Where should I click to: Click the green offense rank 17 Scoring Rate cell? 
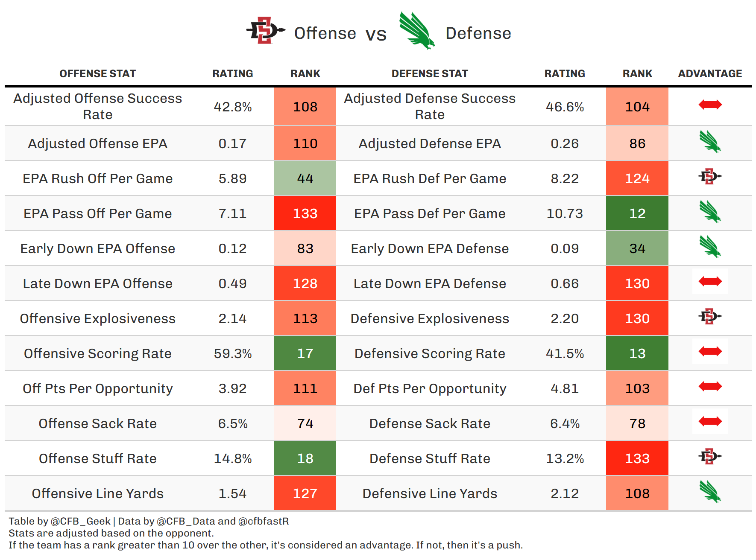coord(305,353)
